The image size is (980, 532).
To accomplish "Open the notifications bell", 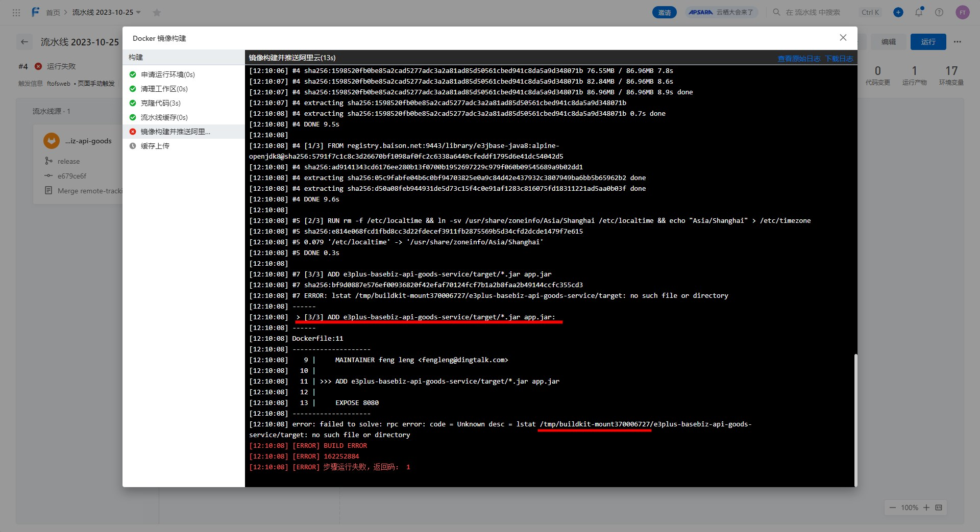I will click(x=919, y=12).
